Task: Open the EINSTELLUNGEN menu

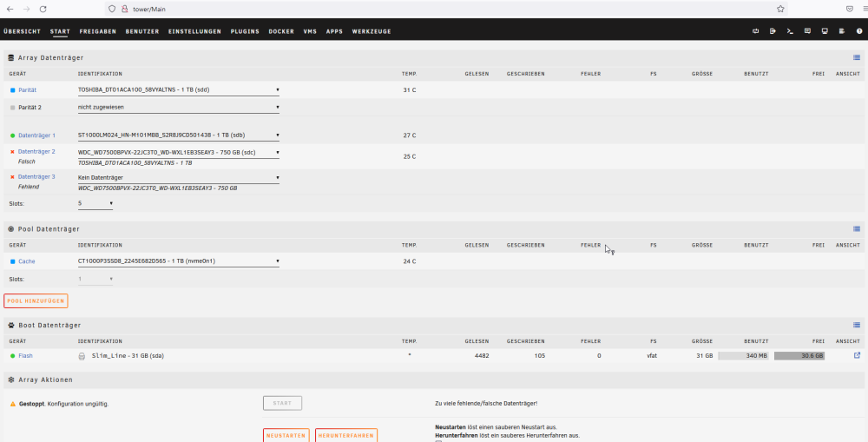Action: click(194, 31)
